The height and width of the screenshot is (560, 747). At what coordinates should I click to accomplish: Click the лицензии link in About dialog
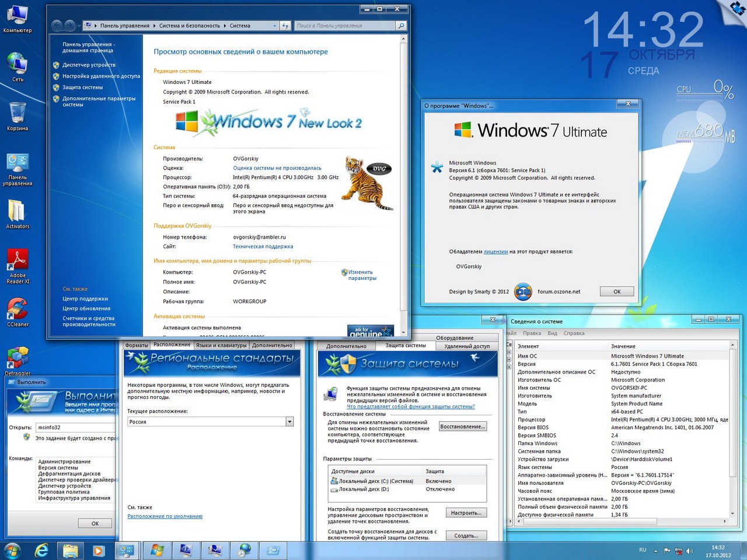click(x=495, y=251)
